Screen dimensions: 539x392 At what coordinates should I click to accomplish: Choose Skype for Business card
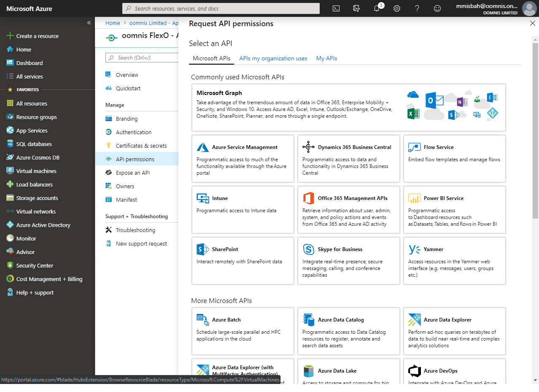pos(349,261)
